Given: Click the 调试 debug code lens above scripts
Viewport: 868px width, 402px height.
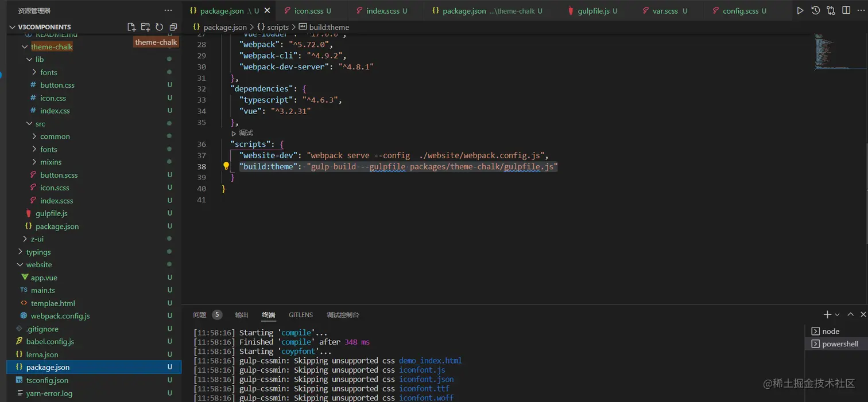Looking at the screenshot, I should [246, 133].
